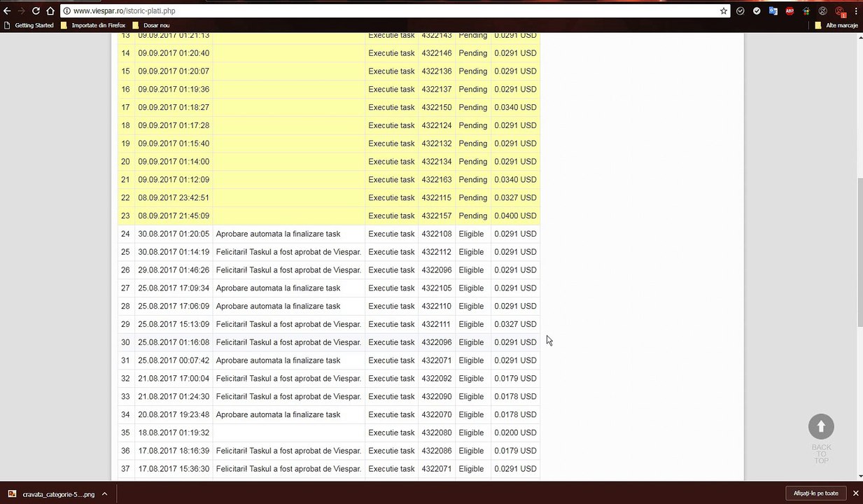Select task ID 4322105 cell
This screenshot has height=504, width=863.
(437, 288)
